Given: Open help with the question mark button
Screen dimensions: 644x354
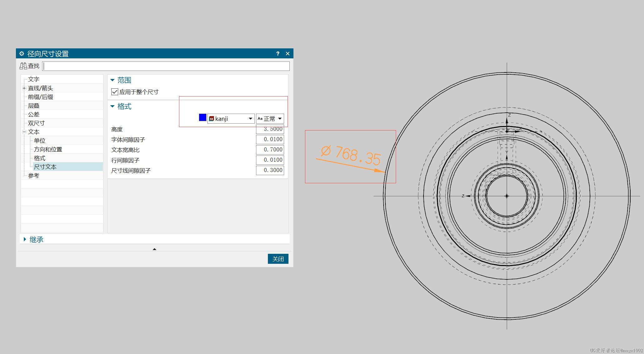Looking at the screenshot, I should coord(278,54).
